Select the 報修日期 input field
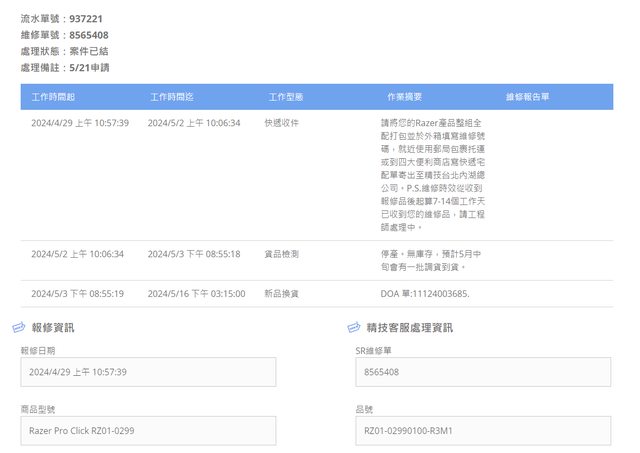Image resolution: width=640 pixels, height=453 pixels. [148, 372]
